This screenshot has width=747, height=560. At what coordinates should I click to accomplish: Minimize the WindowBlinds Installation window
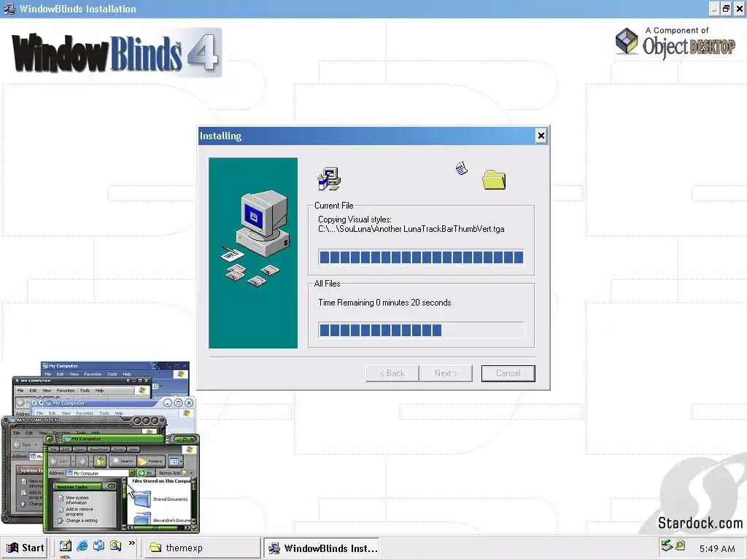714,9
